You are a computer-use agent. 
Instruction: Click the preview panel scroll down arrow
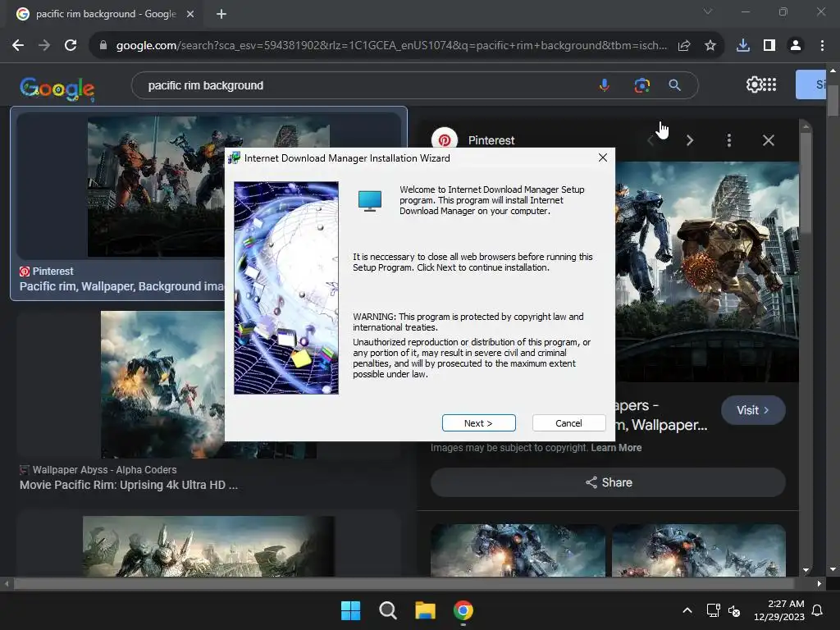click(x=806, y=570)
